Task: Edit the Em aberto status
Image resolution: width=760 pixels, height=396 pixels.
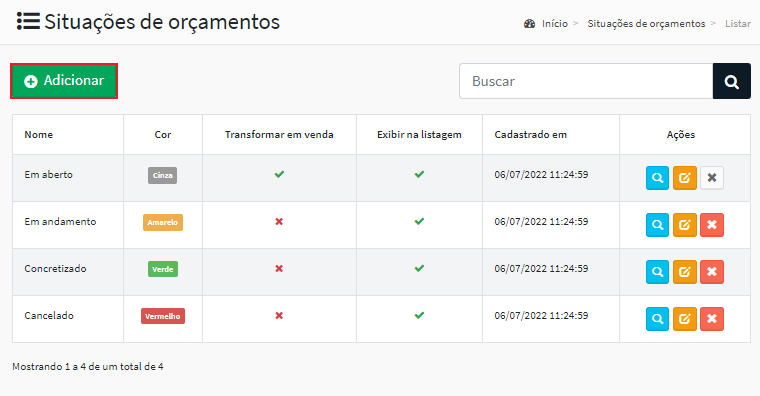Action: [x=684, y=178]
